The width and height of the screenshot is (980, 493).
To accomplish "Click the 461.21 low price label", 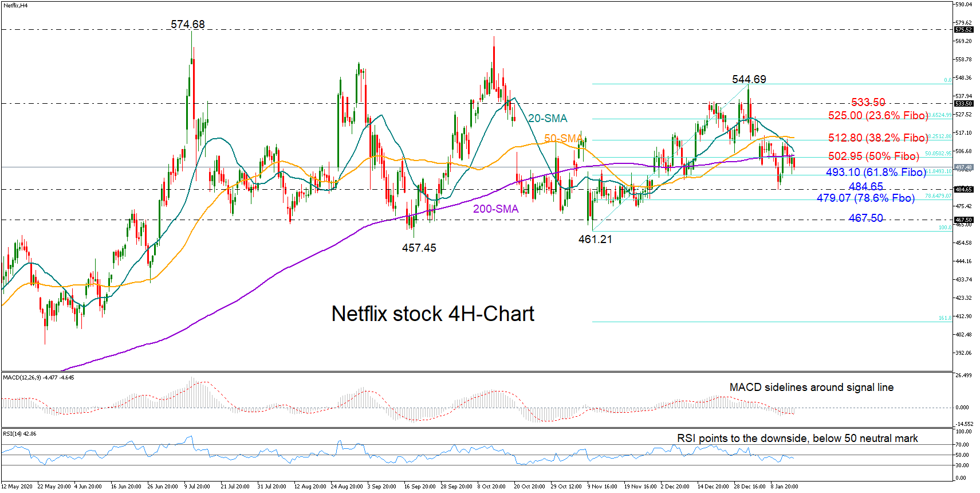I will tap(595, 239).
